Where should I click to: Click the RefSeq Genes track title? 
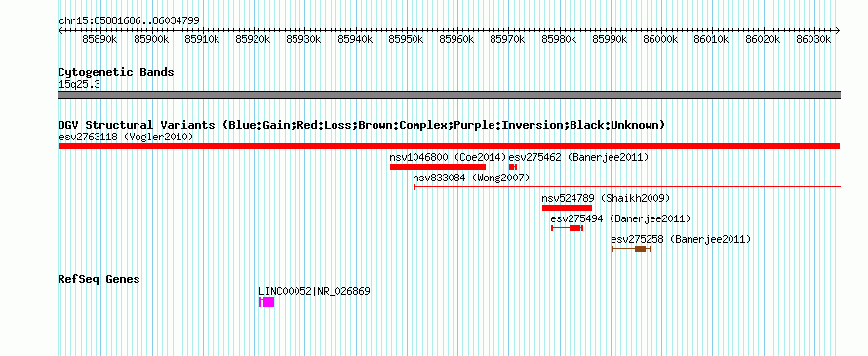pyautogui.click(x=99, y=279)
